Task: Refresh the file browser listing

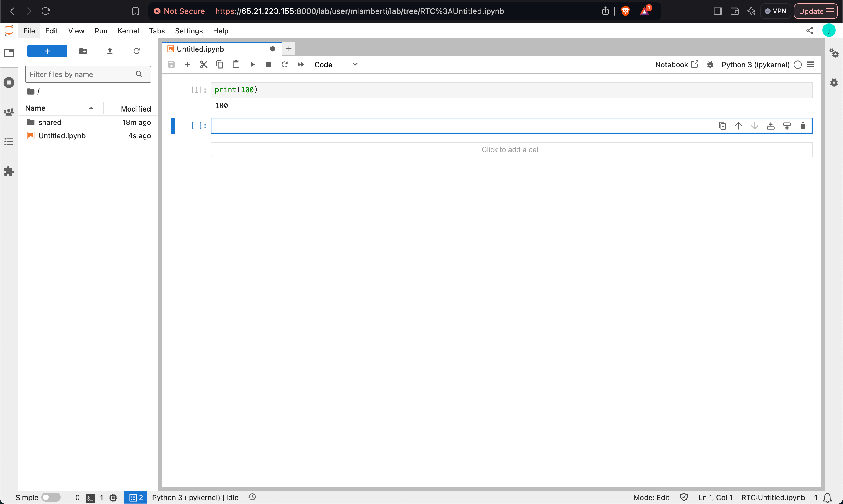Action: coord(137,51)
